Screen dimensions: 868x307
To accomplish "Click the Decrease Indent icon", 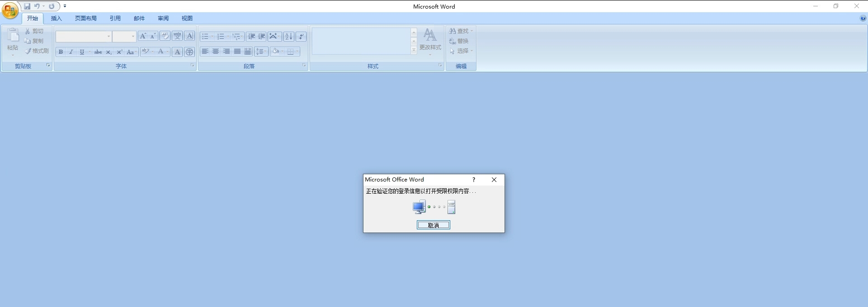I will pyautogui.click(x=251, y=36).
